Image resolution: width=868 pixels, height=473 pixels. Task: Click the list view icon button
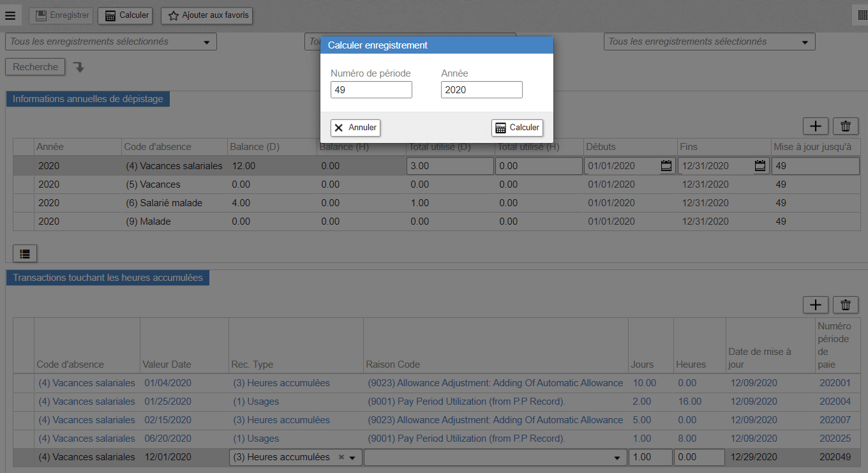click(25, 253)
